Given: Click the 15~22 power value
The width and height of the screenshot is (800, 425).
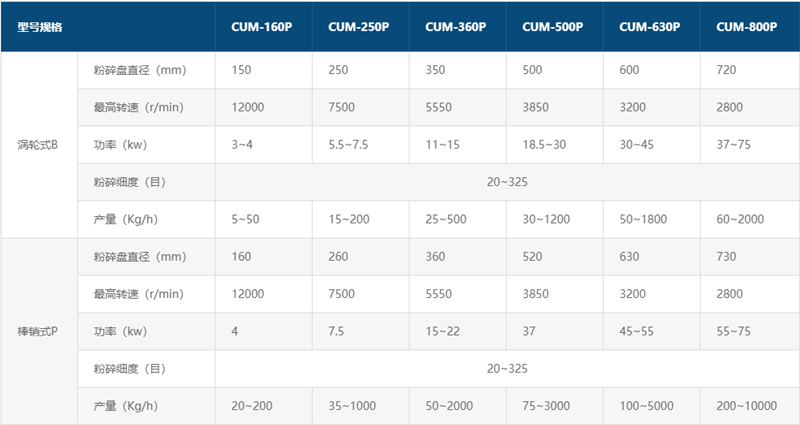Looking at the screenshot, I should (x=442, y=332).
